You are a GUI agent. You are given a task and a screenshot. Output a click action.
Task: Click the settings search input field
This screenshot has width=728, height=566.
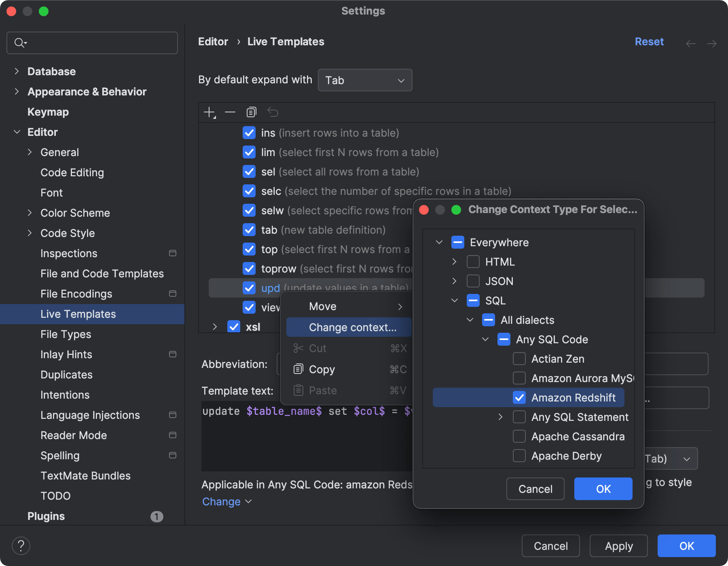coord(92,42)
